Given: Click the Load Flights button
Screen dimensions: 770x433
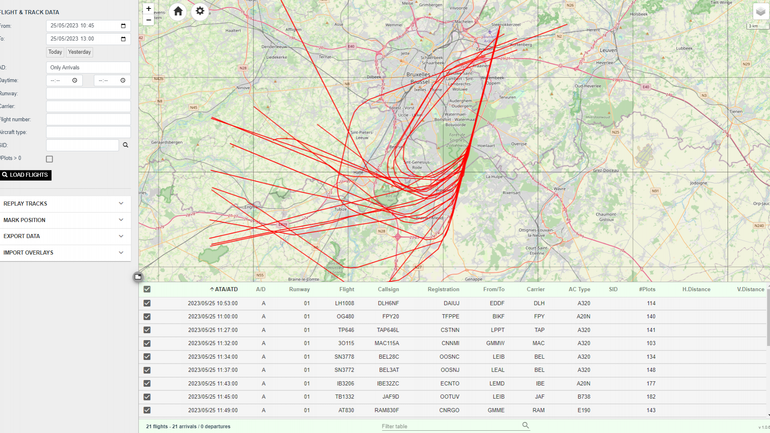Looking at the screenshot, I should pyautogui.click(x=26, y=175).
